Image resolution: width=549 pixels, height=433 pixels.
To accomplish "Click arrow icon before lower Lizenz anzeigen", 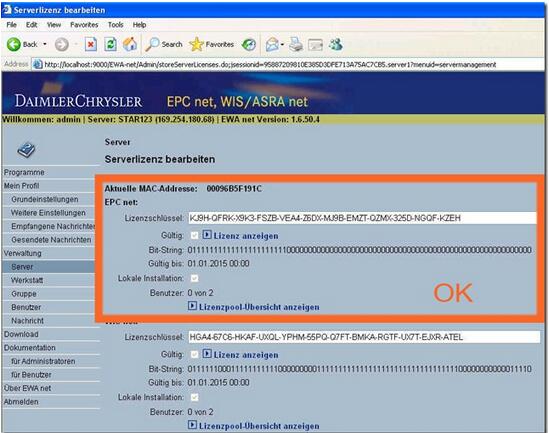I will 207,354.
